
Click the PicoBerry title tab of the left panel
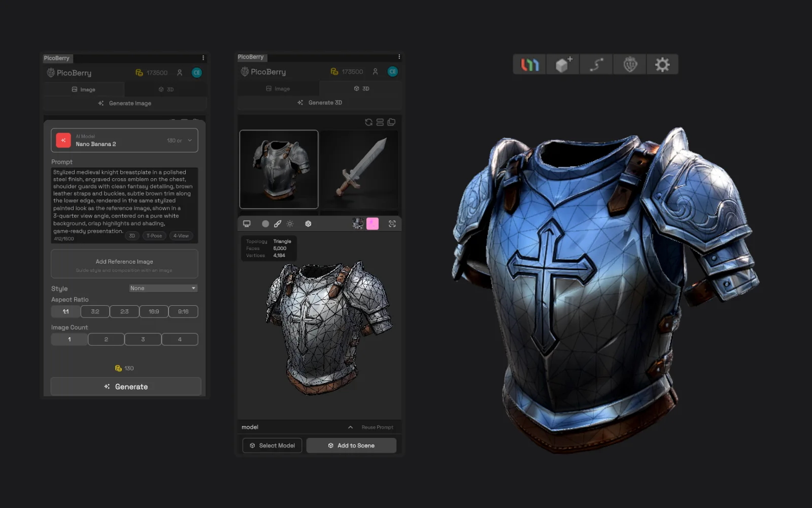[x=57, y=58]
